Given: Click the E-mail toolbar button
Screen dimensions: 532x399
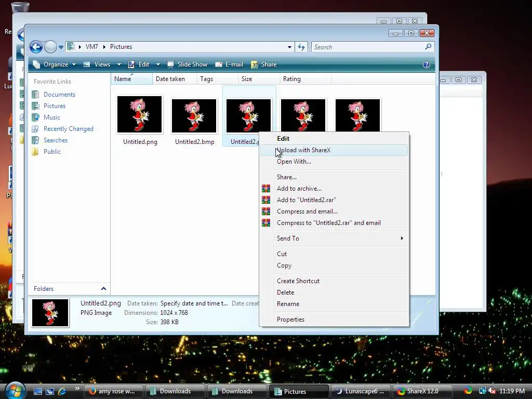Looking at the screenshot, I should (x=229, y=64).
